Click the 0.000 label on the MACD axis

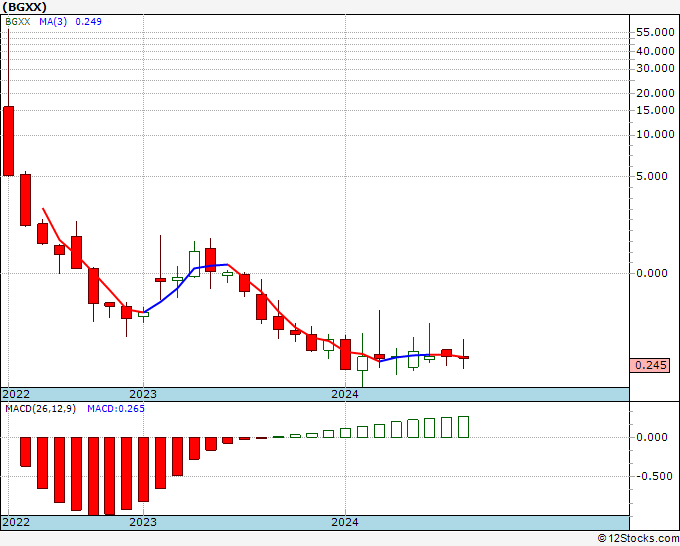pos(652,437)
